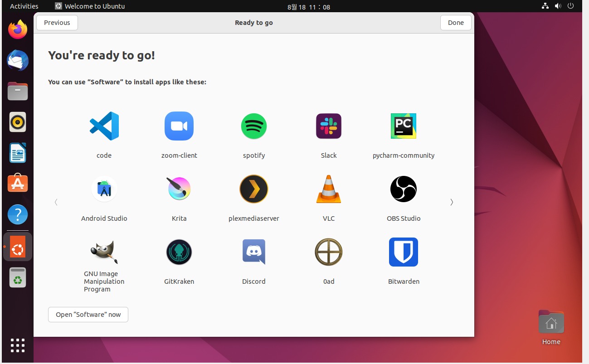589x364 pixels.
Task: Open the Discord app icon
Action: (x=254, y=252)
